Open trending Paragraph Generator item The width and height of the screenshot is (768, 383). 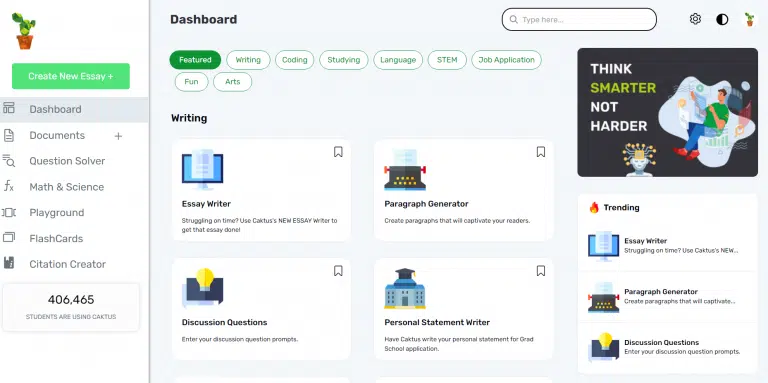[x=667, y=296]
